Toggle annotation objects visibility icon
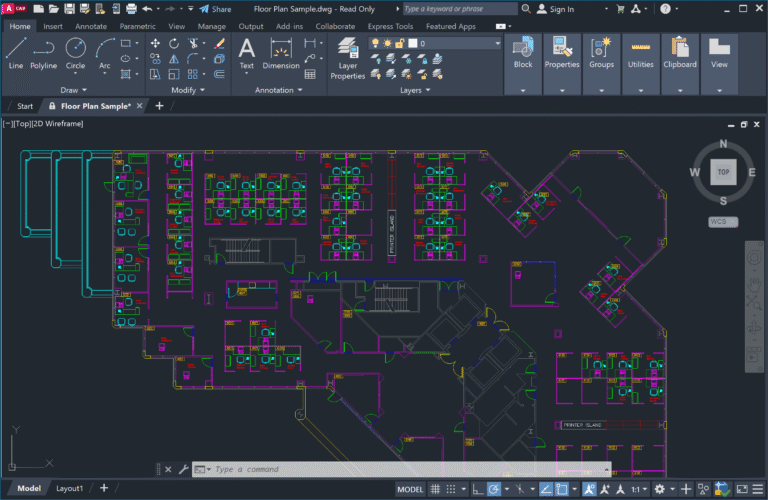768x500 pixels. [589, 489]
